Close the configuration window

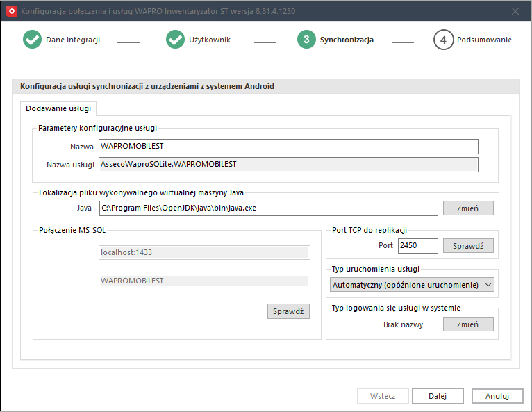(515, 11)
